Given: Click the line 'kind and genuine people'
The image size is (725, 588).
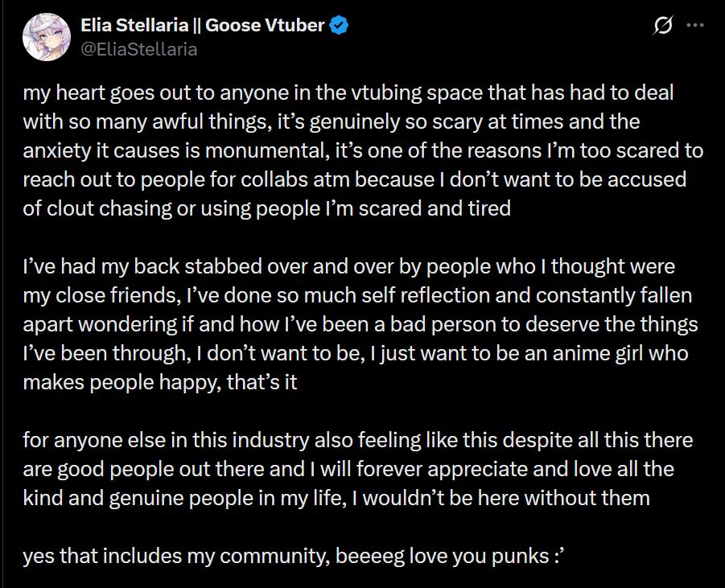Looking at the screenshot, I should 336,499.
